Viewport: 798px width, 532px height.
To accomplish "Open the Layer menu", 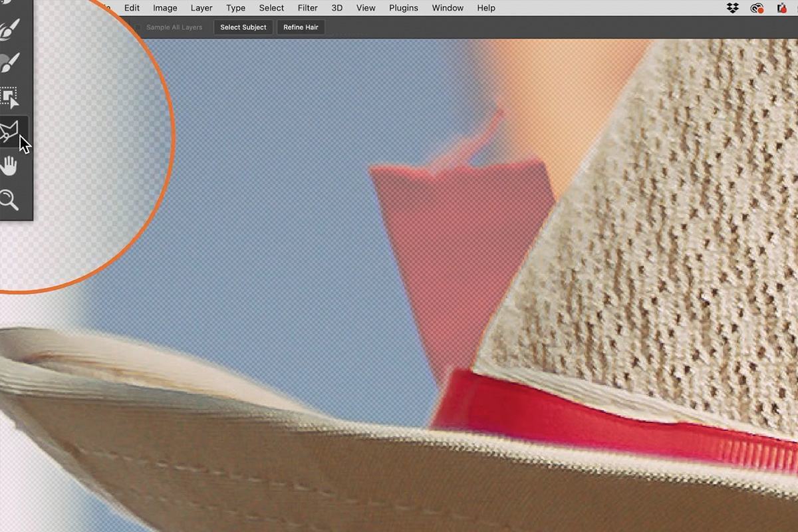I will (201, 8).
